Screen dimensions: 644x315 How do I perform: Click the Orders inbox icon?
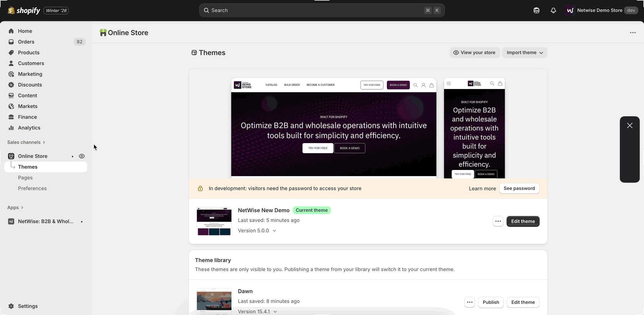click(11, 42)
